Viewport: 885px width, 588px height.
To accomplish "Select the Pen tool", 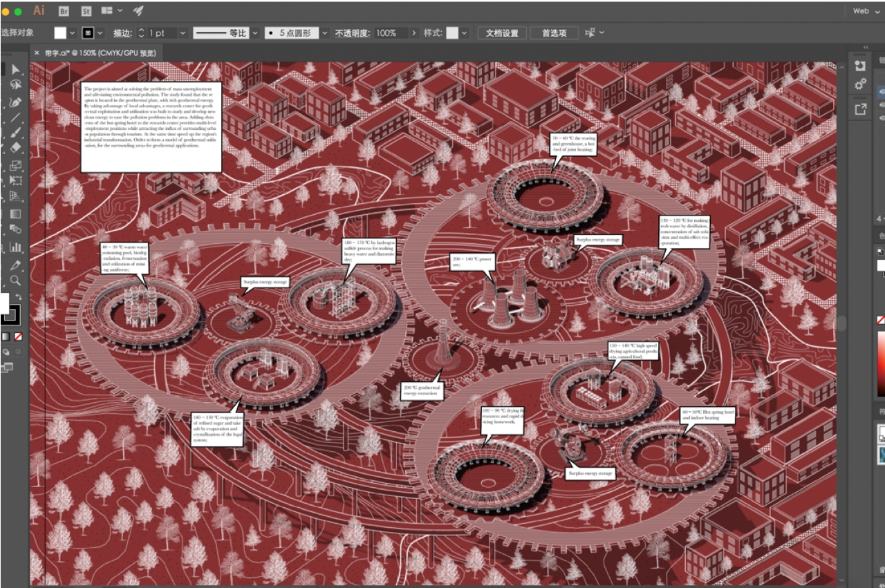I will [16, 102].
